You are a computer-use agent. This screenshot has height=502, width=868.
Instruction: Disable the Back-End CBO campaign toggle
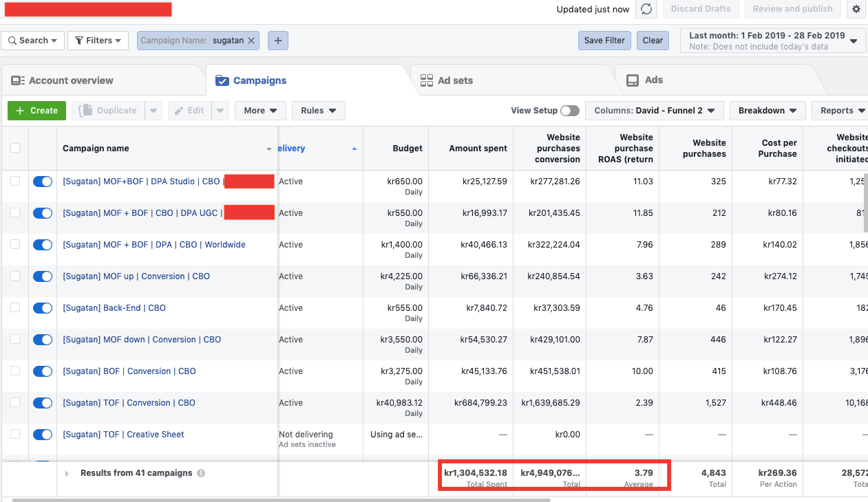pos(43,308)
